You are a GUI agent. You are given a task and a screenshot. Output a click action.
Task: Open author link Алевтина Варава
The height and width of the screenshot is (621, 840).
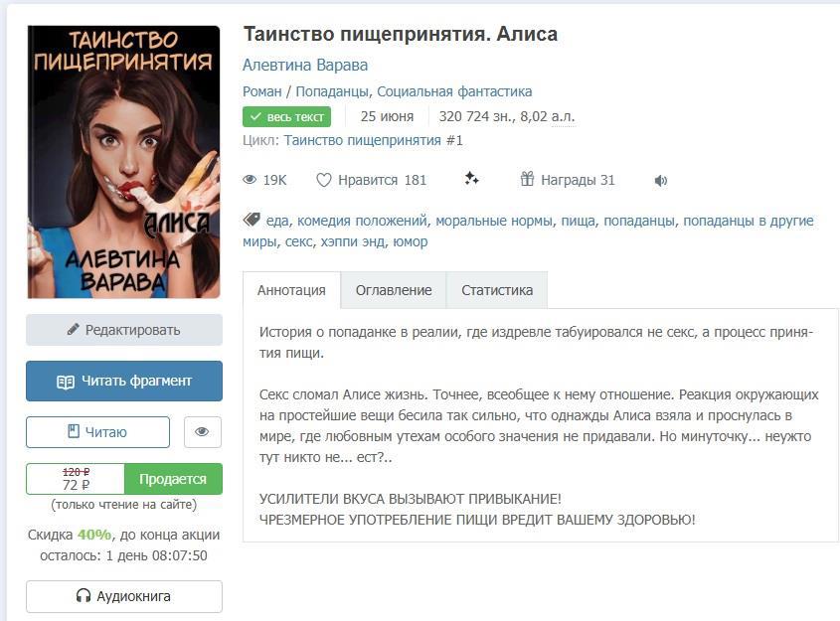tap(305, 65)
